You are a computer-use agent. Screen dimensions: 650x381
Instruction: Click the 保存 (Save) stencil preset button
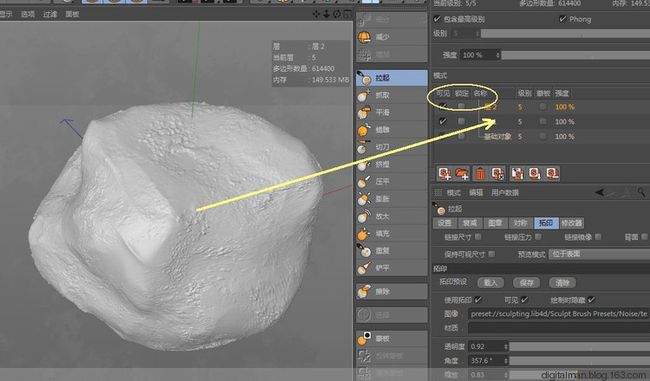[526, 283]
